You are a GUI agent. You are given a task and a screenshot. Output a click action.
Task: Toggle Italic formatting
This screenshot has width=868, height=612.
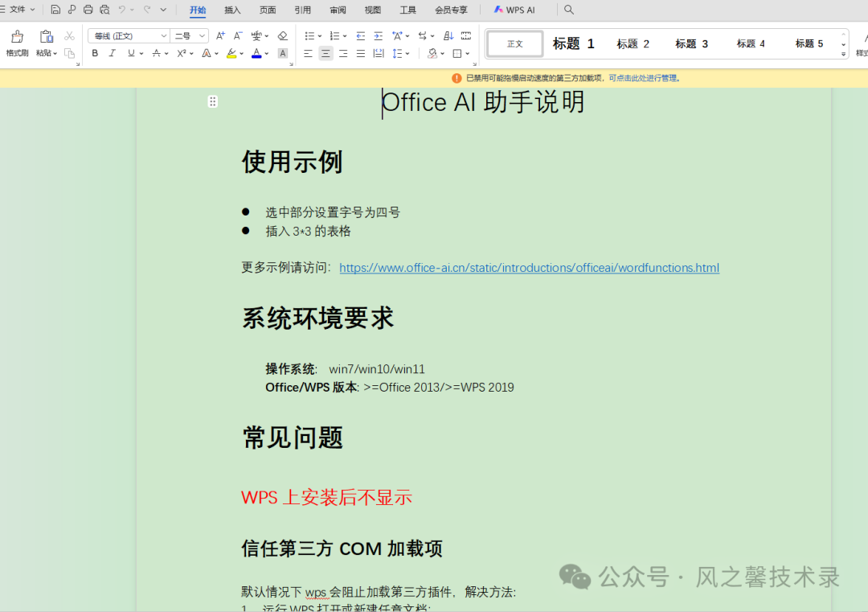tap(113, 53)
